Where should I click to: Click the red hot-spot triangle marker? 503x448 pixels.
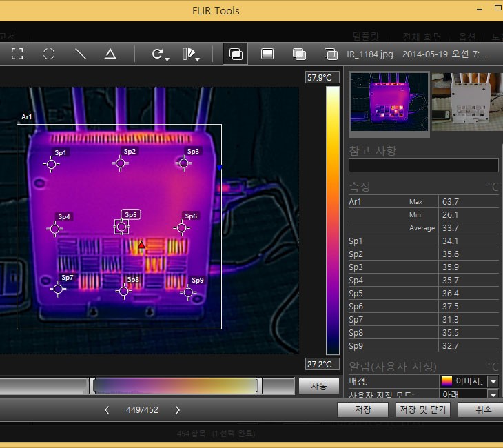[141, 245]
